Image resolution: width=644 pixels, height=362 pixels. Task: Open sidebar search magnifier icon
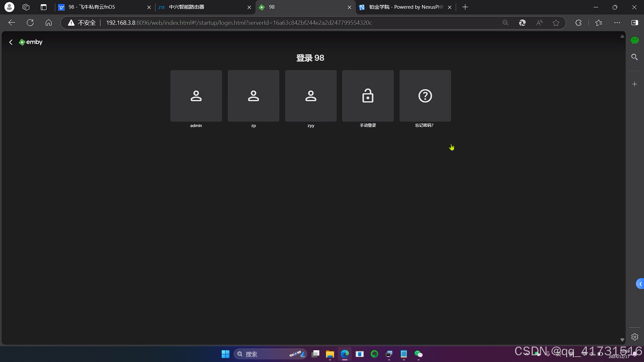pos(634,57)
